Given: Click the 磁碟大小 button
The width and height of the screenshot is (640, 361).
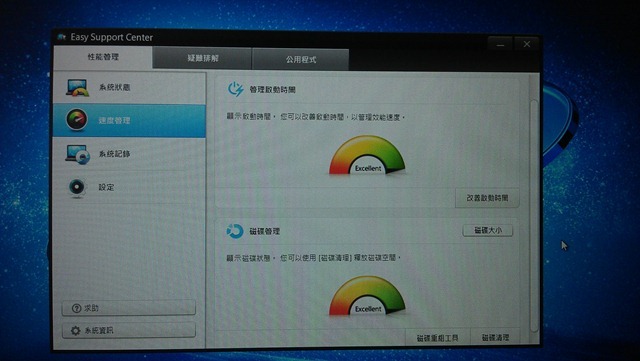Looking at the screenshot, I should click(488, 230).
